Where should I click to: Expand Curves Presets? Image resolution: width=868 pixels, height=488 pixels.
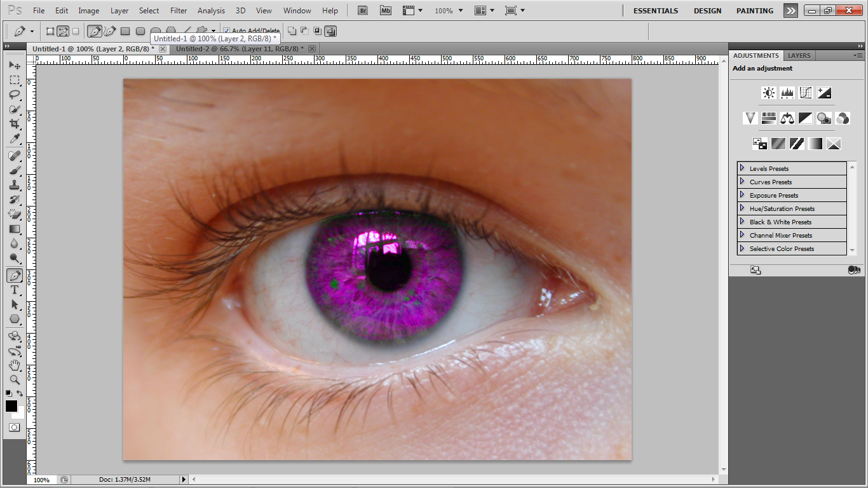pyautogui.click(x=742, y=181)
